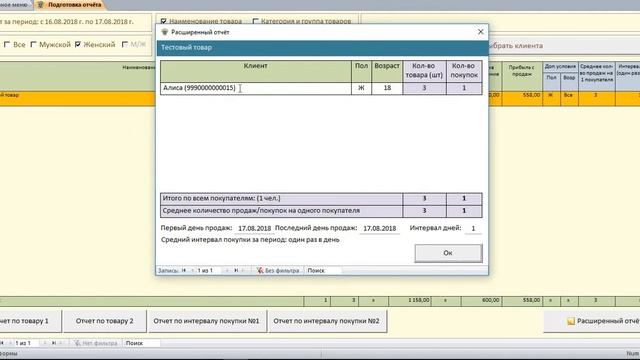Toggle the Мужской checkbox
Viewport: 640px width, 360px height.
[34, 44]
